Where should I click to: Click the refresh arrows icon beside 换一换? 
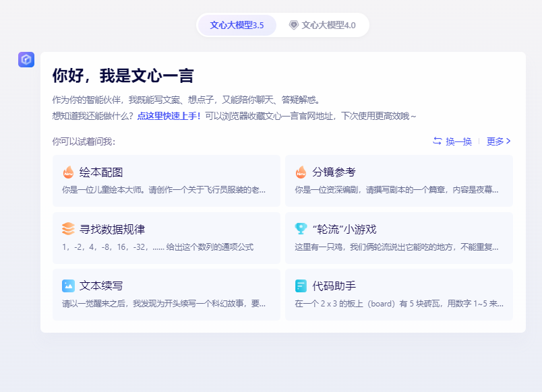(x=438, y=141)
